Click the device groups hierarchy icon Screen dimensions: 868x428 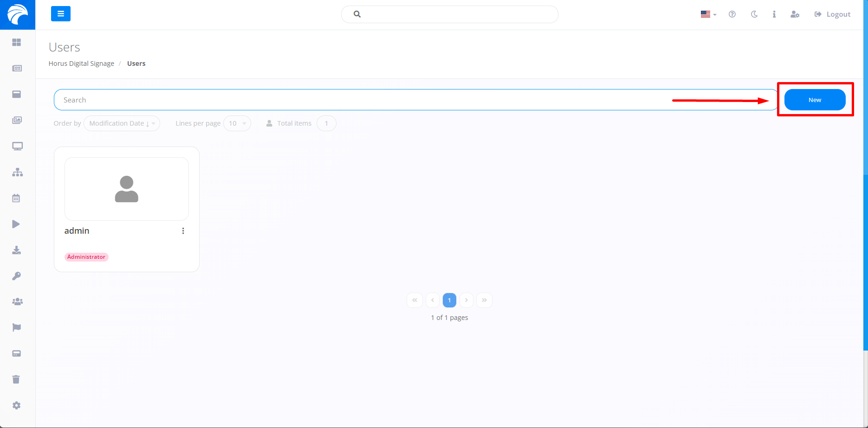point(17,172)
